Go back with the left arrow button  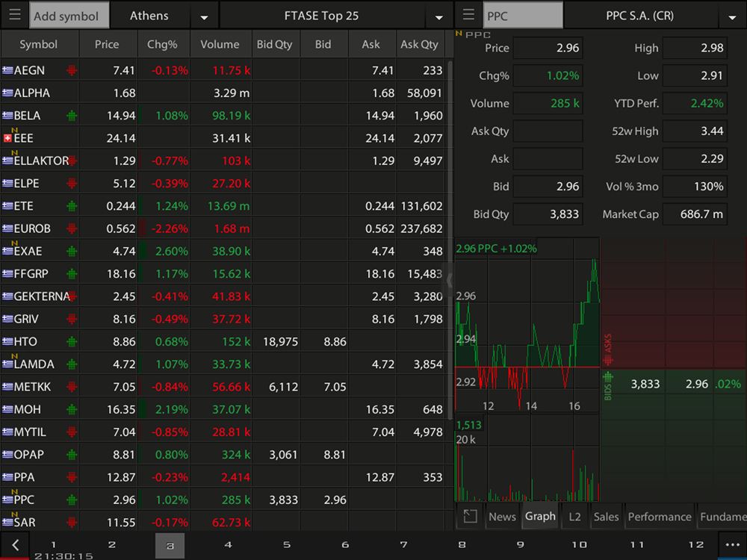tap(15, 545)
